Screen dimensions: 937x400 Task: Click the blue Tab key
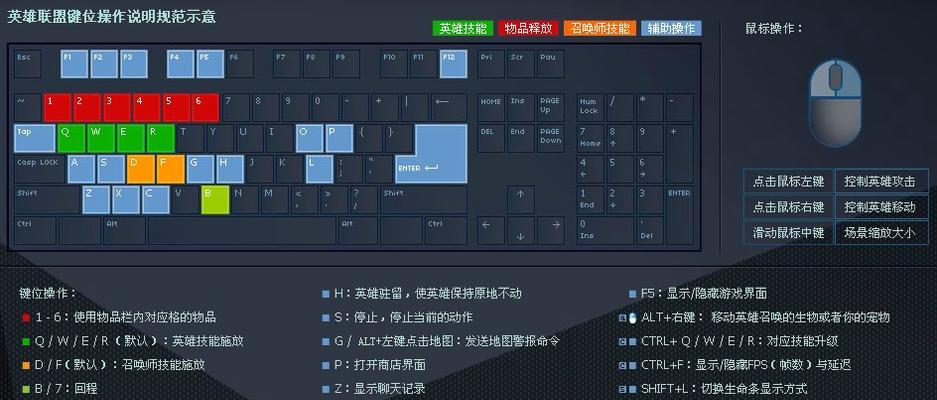pos(34,138)
